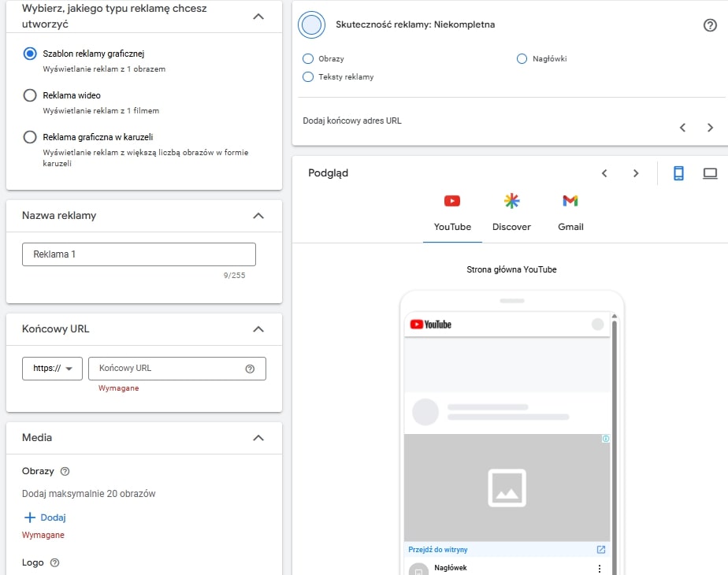Select Reklama wideo radio option
728x575 pixels.
(30, 95)
